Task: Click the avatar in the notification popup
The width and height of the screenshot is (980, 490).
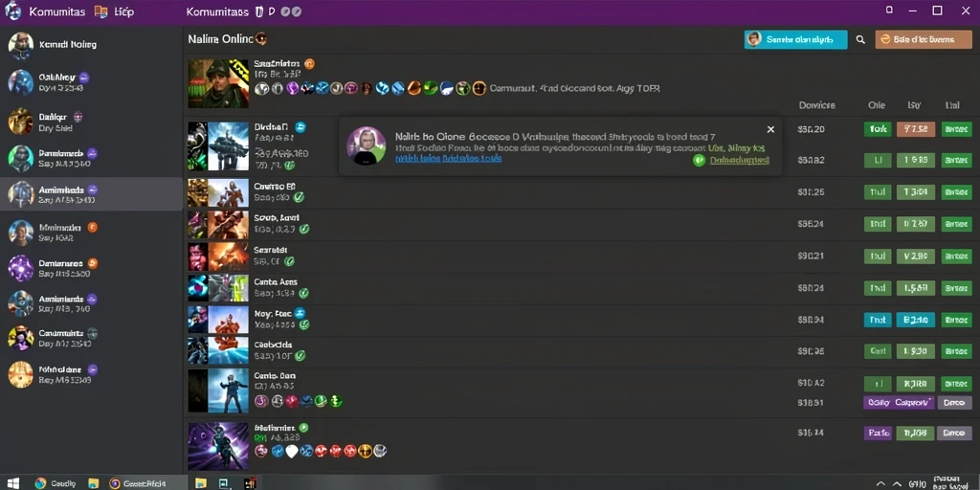Action: pyautogui.click(x=367, y=145)
